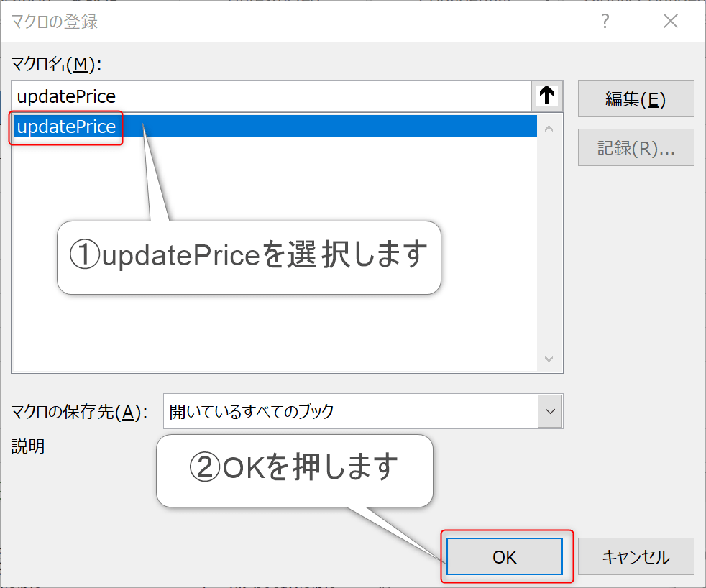The height and width of the screenshot is (588, 706).
Task: Click the 記録(R)... button
Action: (x=636, y=148)
